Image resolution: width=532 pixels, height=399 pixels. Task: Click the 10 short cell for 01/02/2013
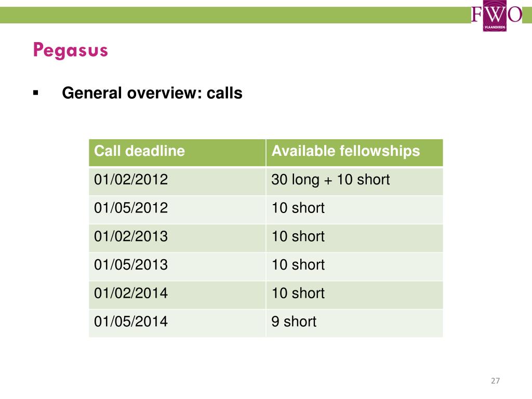point(354,238)
